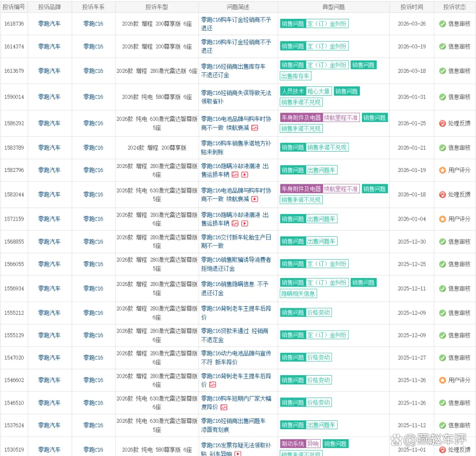Click the 投诉编号 column header

[14, 7]
